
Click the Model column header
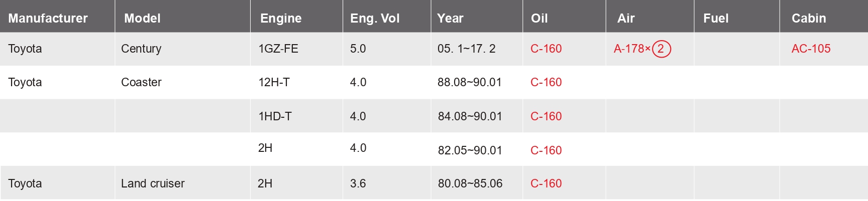[x=142, y=18]
